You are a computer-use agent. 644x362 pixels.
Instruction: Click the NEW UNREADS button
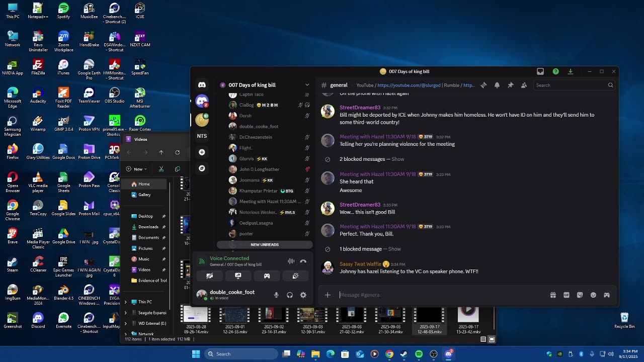point(265,244)
